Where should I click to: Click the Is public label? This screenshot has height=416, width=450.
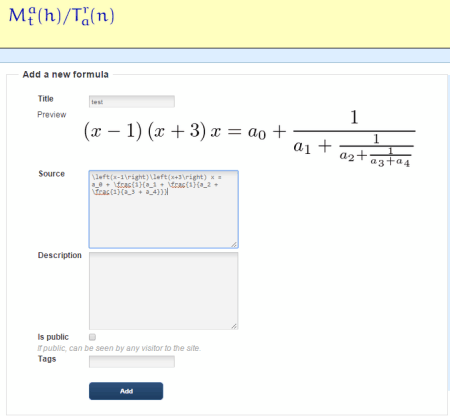pyautogui.click(x=53, y=337)
